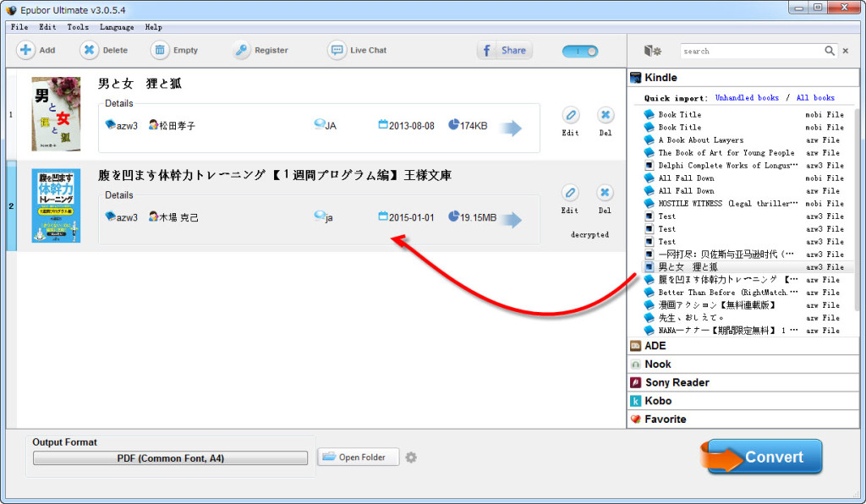Open the Edit menu
This screenshot has height=504, width=866.
[x=47, y=27]
